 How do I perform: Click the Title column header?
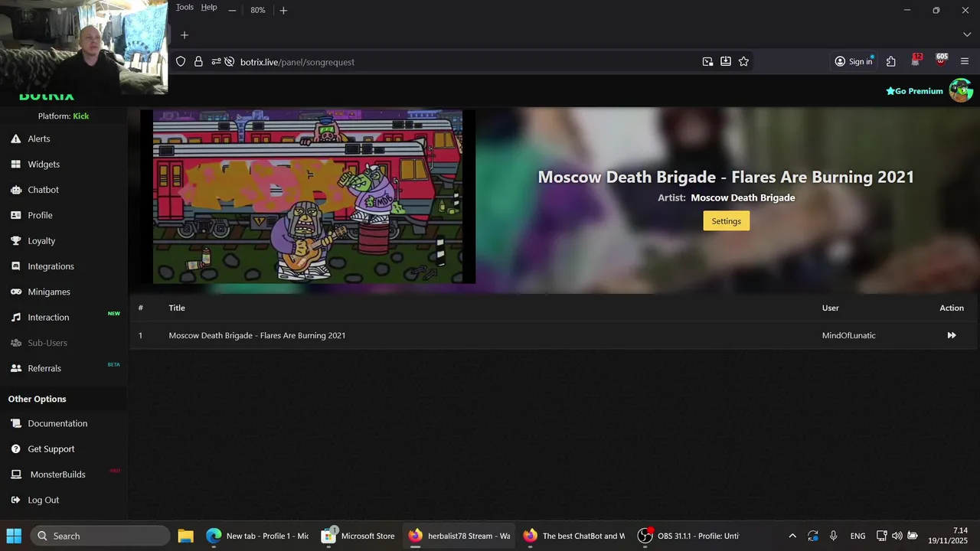[177, 308]
